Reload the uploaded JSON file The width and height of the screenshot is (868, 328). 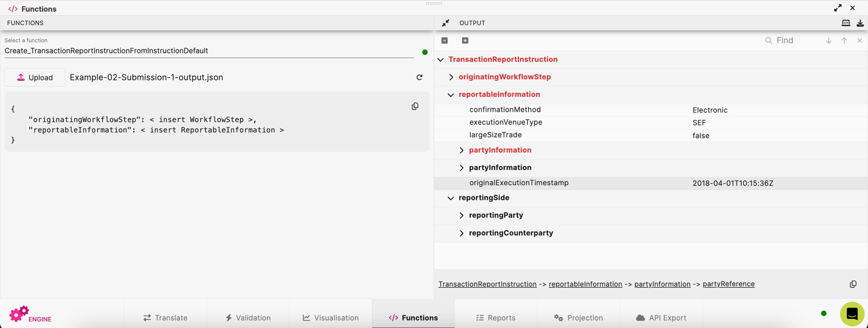tap(419, 78)
